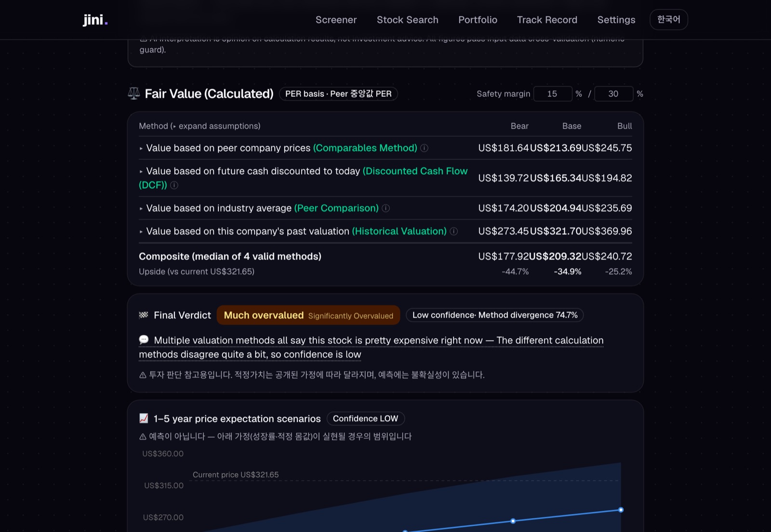The height and width of the screenshot is (532, 771).
Task: Open Settings from the navigation
Action: tap(616, 20)
